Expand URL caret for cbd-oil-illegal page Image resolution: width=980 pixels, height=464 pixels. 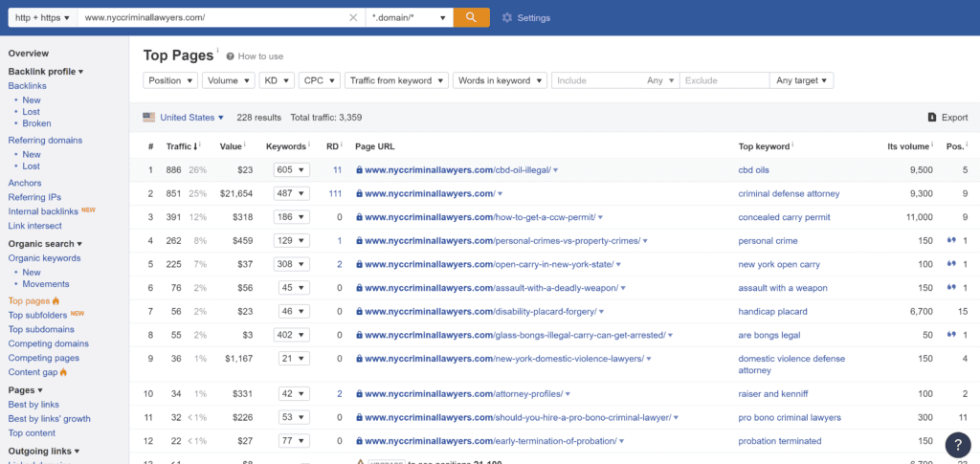[x=556, y=170]
